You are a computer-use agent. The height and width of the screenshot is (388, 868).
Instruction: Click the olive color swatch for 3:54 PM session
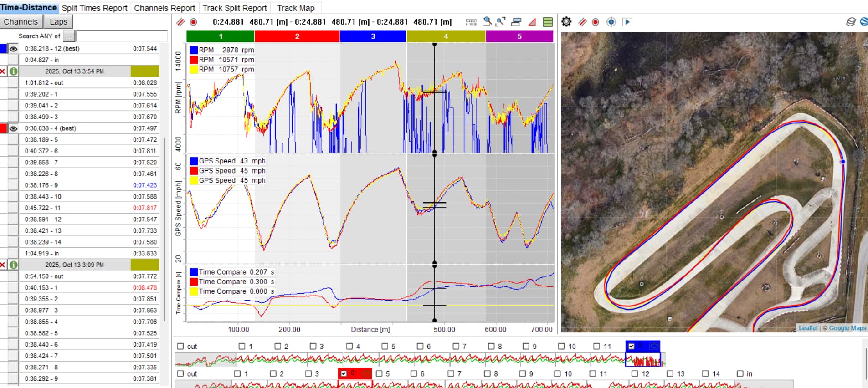point(144,71)
